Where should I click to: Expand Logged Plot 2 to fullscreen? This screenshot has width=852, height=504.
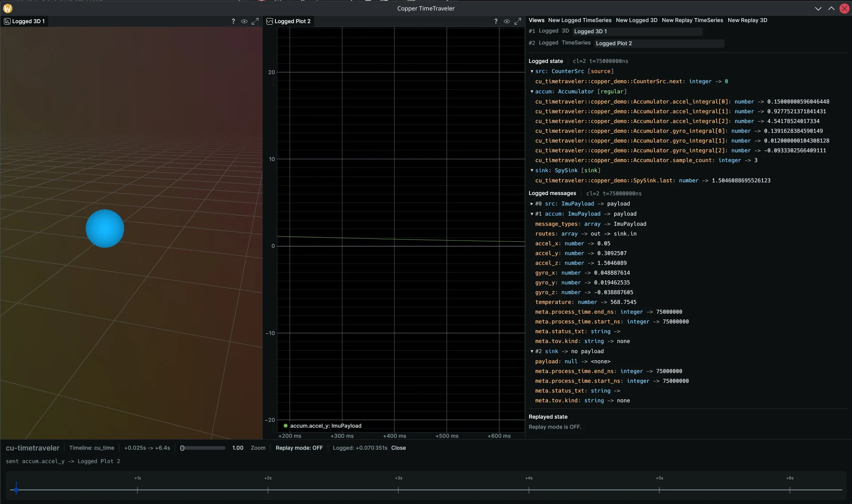click(x=518, y=21)
